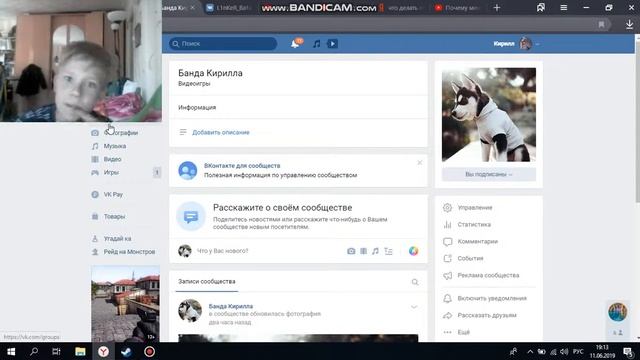The width and height of the screenshot is (640, 360).
Task: Open the volume control in system tray
Action: 564,351
